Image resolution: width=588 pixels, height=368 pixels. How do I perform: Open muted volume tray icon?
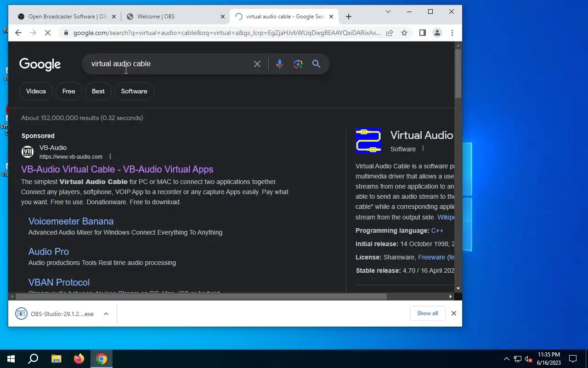click(x=529, y=359)
